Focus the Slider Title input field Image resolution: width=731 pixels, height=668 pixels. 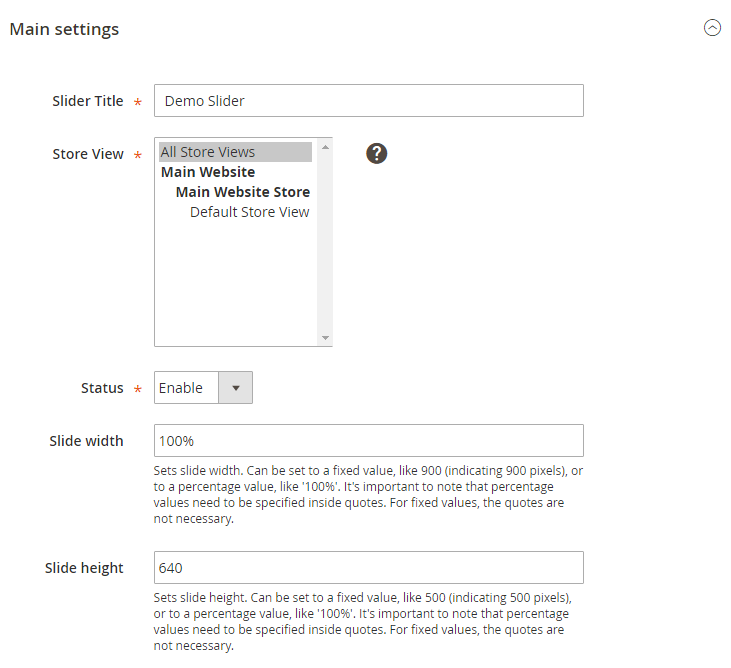tap(369, 100)
